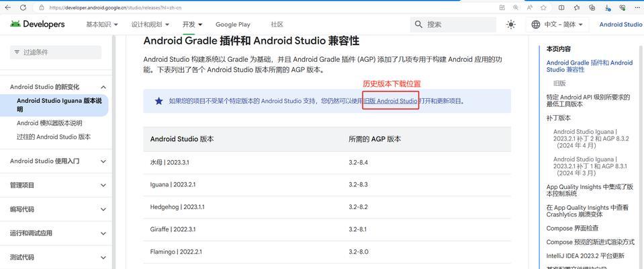
Task: Open the 社区 nav item
Action: [x=277, y=25]
